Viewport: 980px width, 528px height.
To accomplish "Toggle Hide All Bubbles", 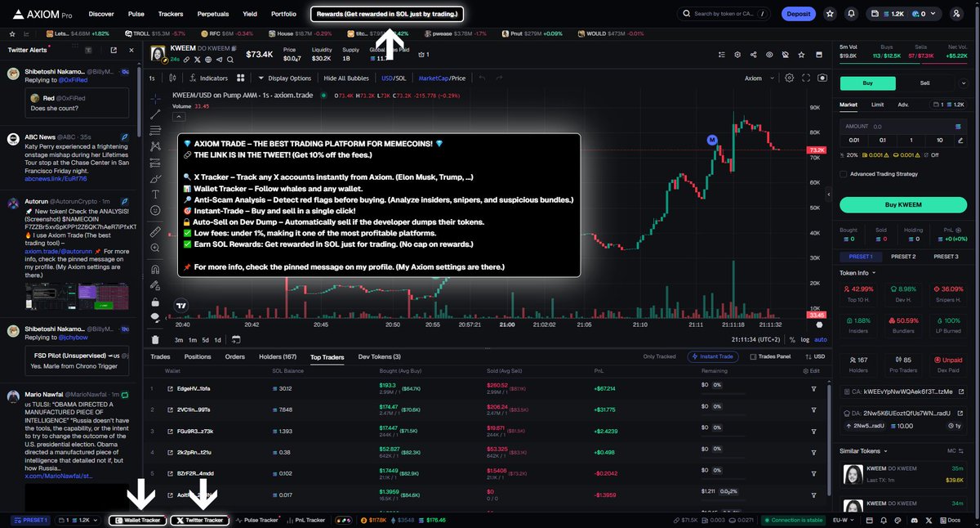I will tap(346, 78).
